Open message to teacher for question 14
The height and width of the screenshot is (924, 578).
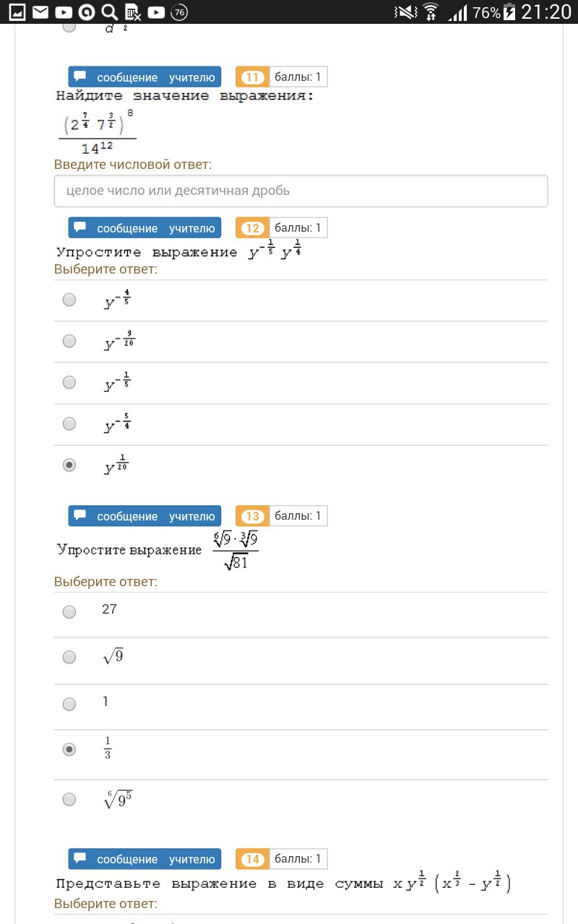(144, 859)
